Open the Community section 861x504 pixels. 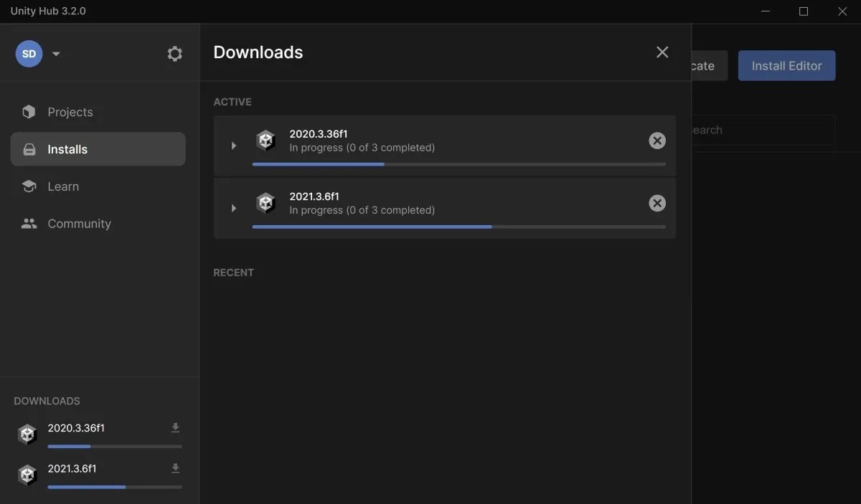pyautogui.click(x=79, y=224)
